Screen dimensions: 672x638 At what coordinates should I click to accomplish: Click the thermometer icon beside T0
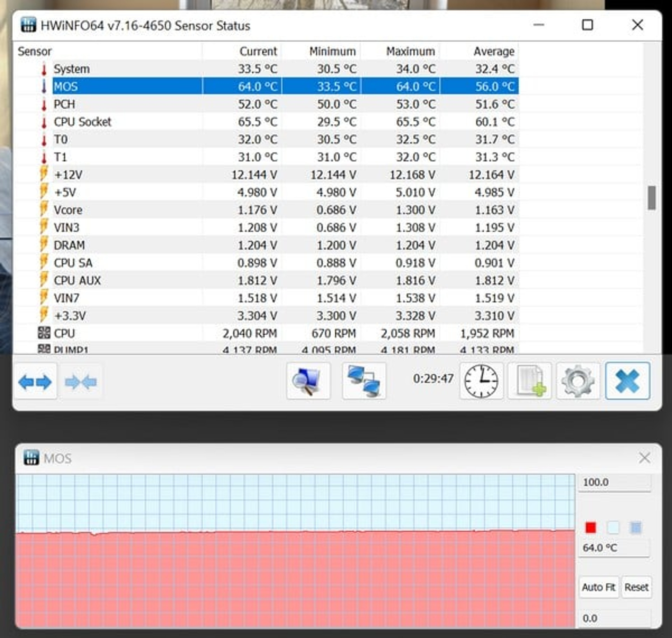coord(44,140)
